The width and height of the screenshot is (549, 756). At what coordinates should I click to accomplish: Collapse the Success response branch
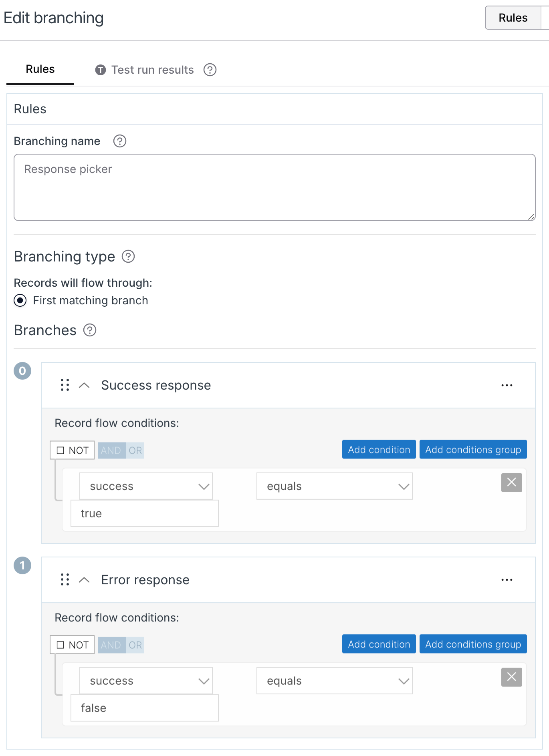[84, 385]
